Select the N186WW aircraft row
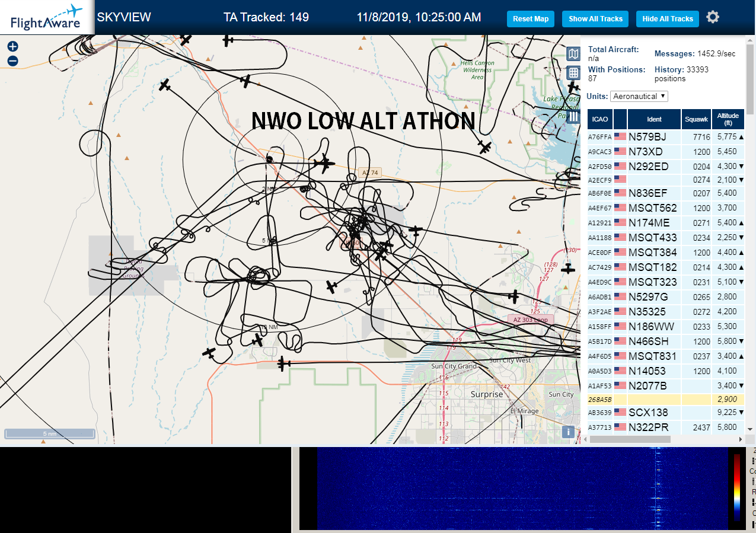This screenshot has width=756, height=533. tap(666, 327)
